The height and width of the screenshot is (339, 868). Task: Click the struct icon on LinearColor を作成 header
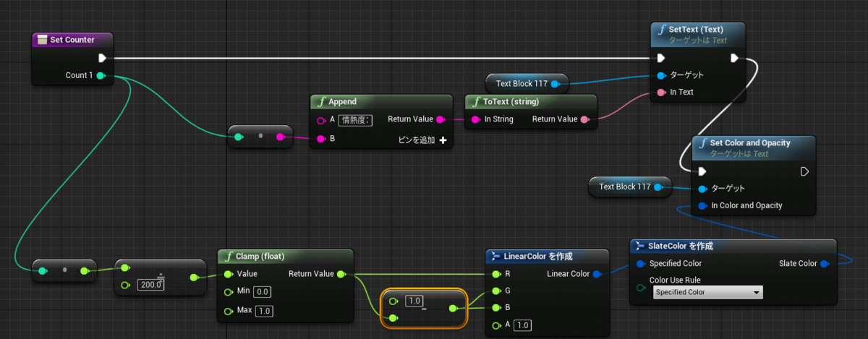click(495, 257)
